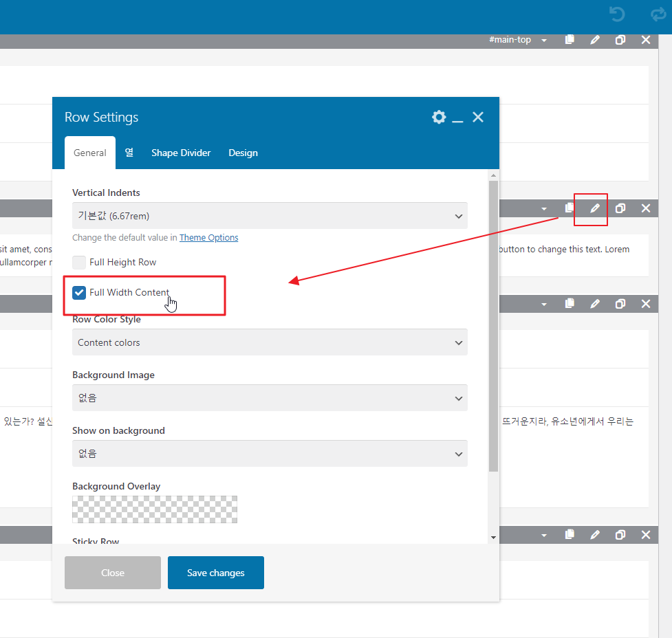Open dropdown arrow of the Korean 뜨거운지라 row
Image resolution: width=672 pixels, height=638 pixels.
pyautogui.click(x=544, y=304)
